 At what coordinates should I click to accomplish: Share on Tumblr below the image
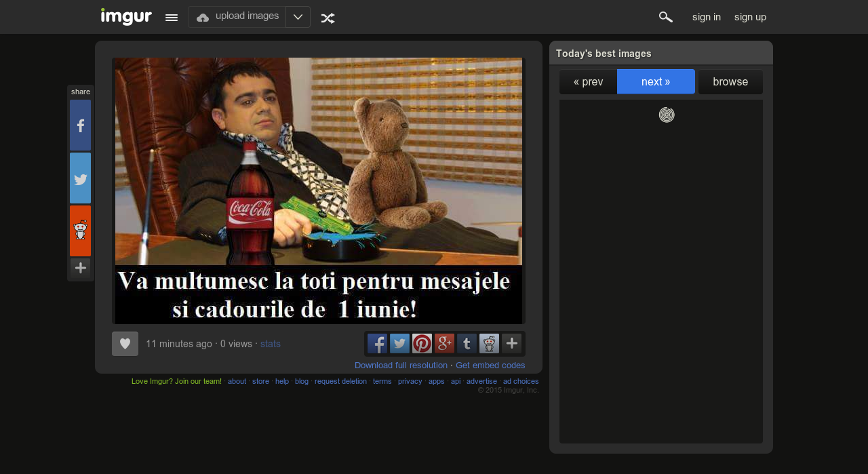[x=467, y=344]
